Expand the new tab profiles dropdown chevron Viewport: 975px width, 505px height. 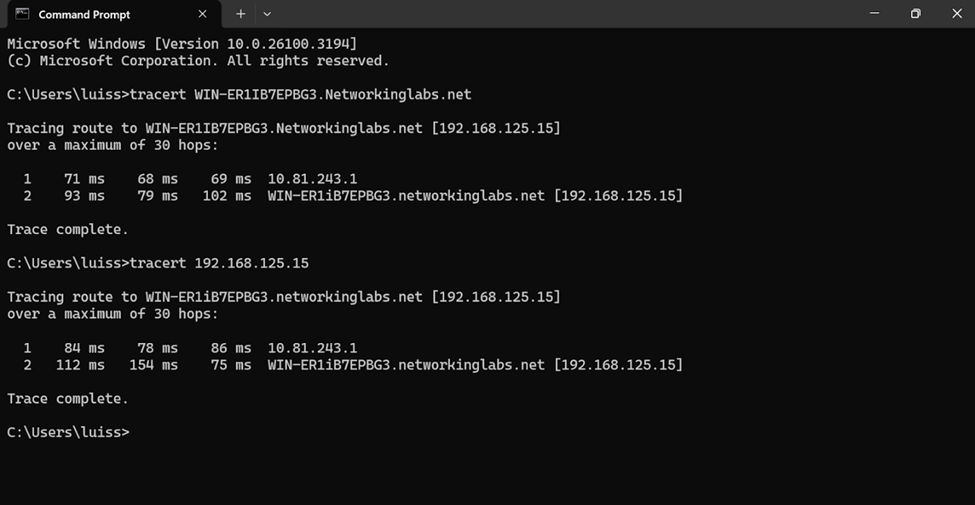(267, 14)
